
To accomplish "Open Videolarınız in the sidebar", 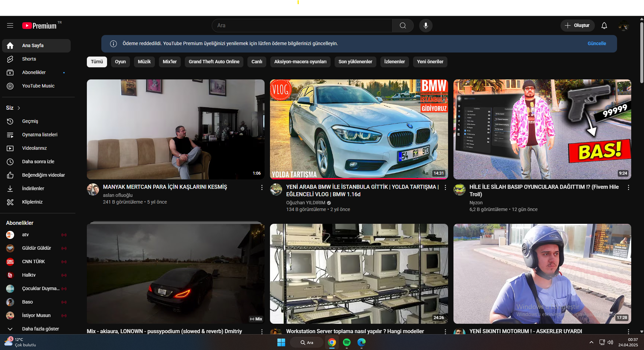I will pos(36,148).
